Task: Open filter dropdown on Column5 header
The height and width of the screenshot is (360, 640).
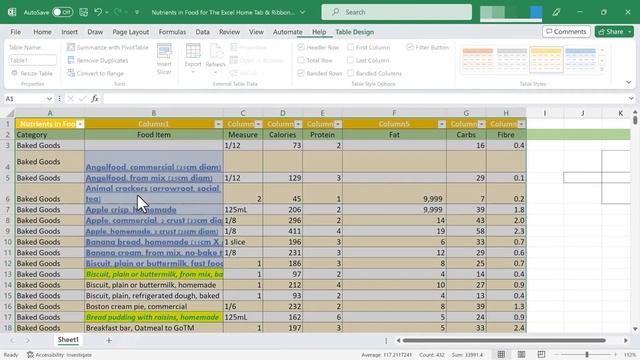Action: [442, 124]
